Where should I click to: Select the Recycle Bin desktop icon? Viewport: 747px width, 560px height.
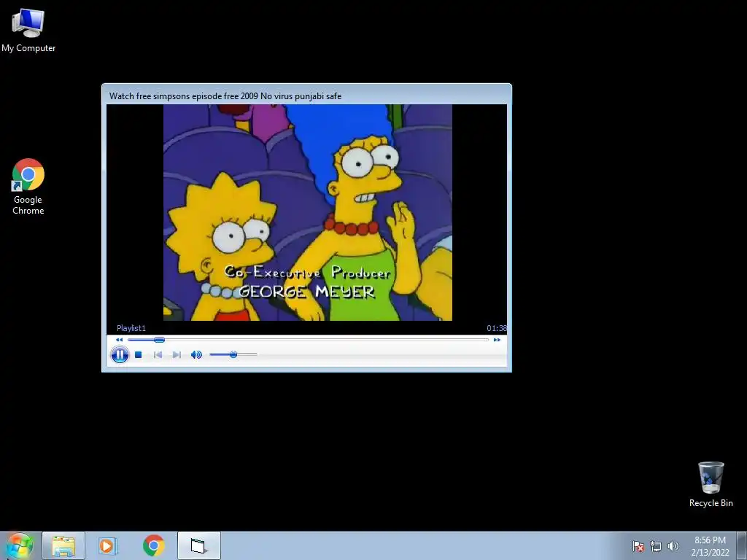(x=711, y=484)
